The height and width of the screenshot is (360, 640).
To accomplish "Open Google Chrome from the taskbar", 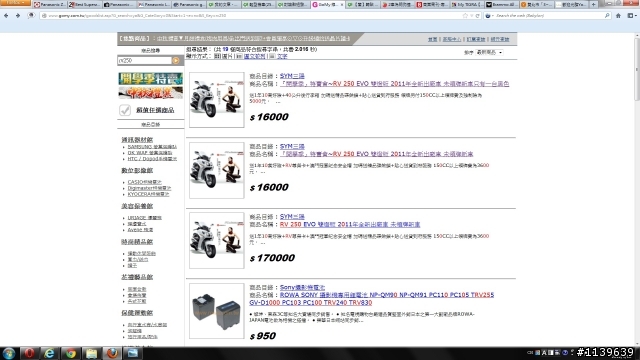I will click(x=71, y=353).
